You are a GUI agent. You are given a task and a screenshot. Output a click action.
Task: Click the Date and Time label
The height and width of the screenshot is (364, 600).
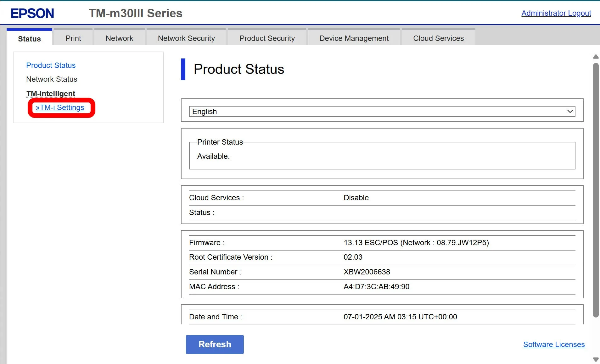tap(216, 317)
